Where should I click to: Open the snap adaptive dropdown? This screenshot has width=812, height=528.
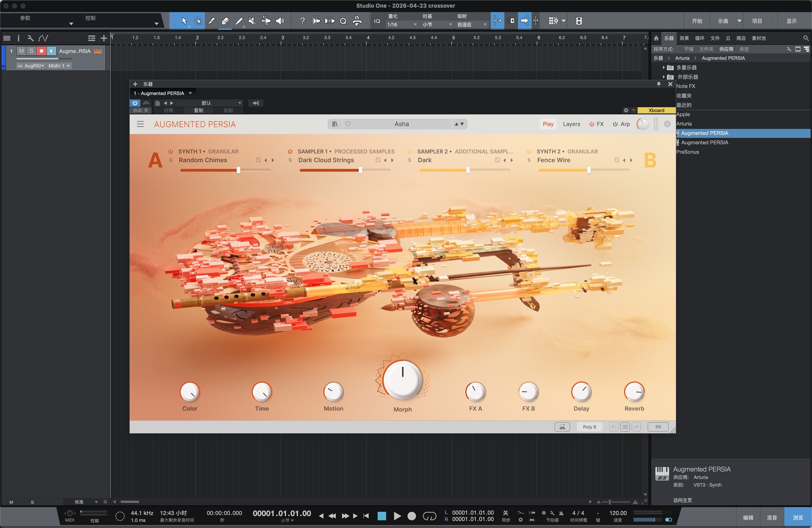[472, 25]
